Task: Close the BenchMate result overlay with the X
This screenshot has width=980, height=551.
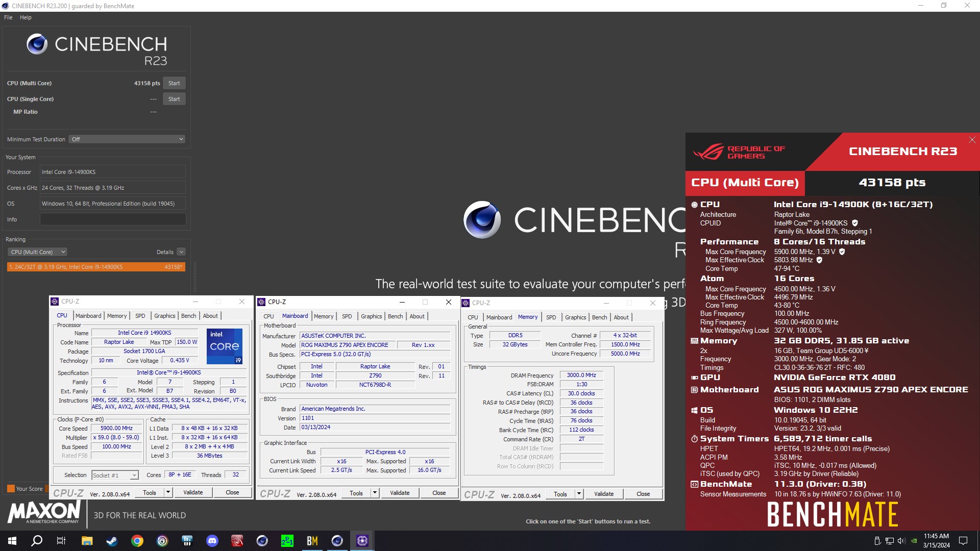Action: coord(972,140)
